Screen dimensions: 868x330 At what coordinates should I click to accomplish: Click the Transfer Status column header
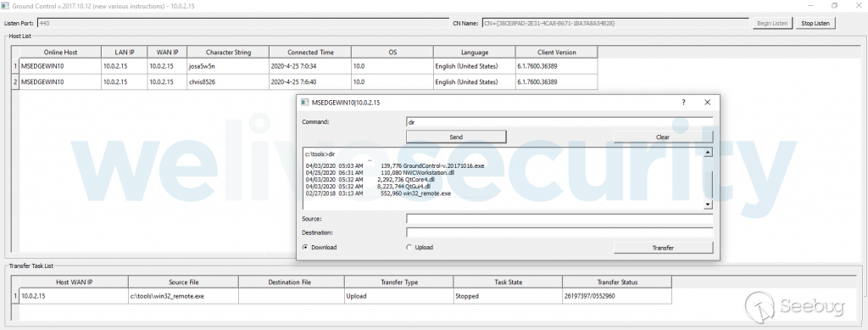click(x=617, y=282)
